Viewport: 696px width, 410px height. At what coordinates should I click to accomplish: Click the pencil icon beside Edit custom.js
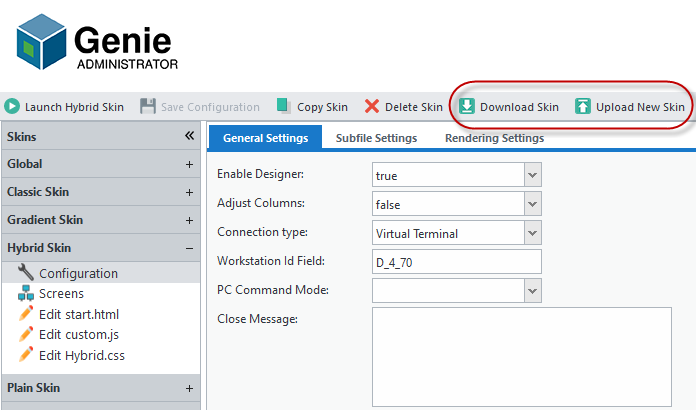tap(26, 334)
